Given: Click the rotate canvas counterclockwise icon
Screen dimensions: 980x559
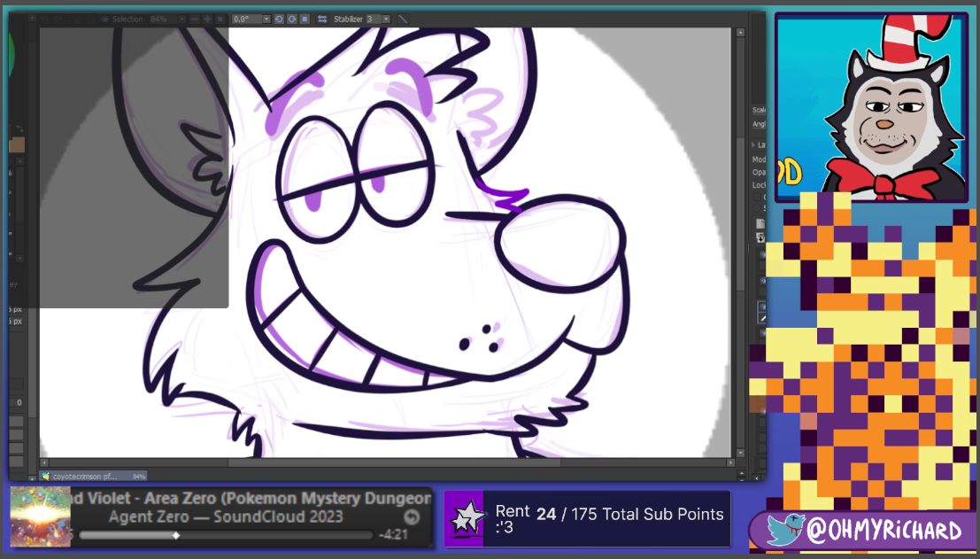Looking at the screenshot, I should pos(279,19).
